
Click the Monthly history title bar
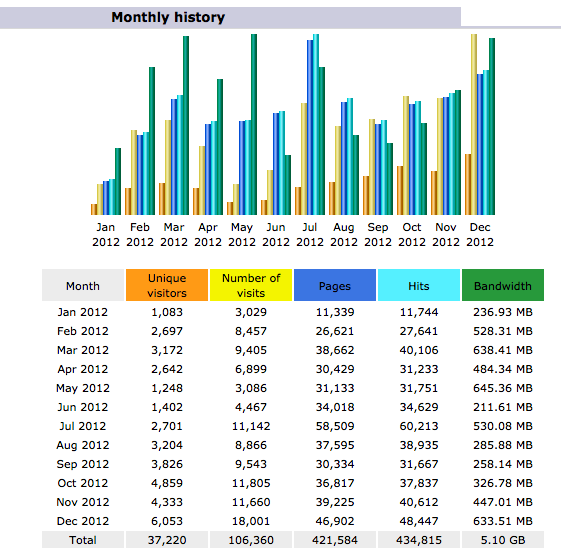click(230, 17)
